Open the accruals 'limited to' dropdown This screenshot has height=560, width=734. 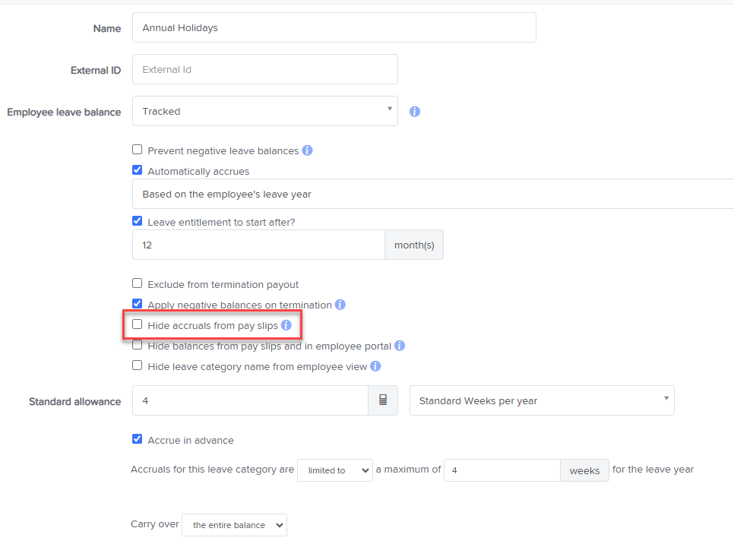click(334, 470)
